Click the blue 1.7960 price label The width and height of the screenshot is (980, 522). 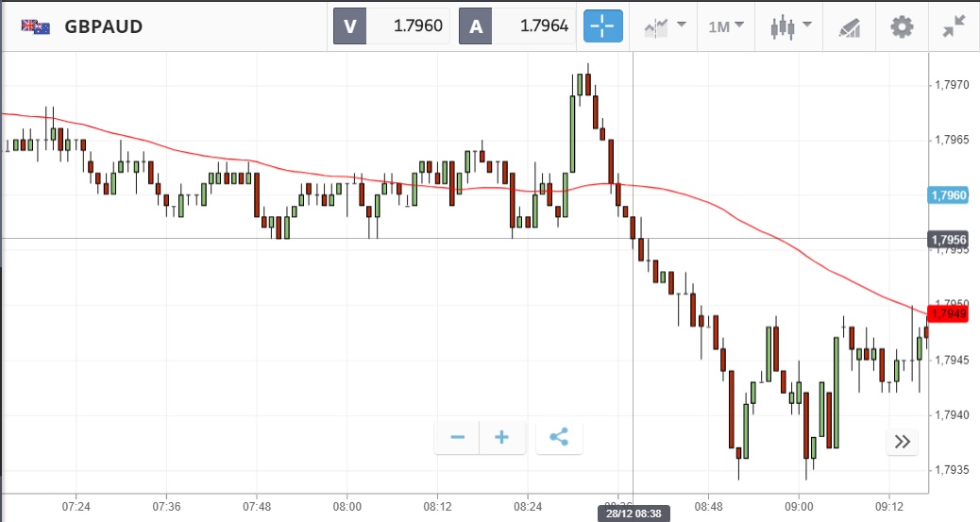pyautogui.click(x=948, y=195)
